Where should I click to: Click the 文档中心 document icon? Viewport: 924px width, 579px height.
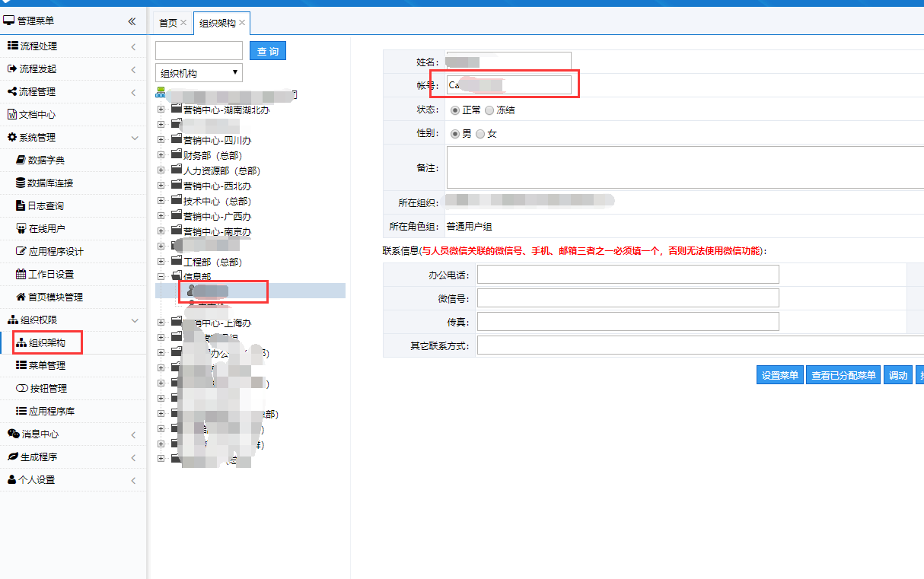(x=12, y=115)
